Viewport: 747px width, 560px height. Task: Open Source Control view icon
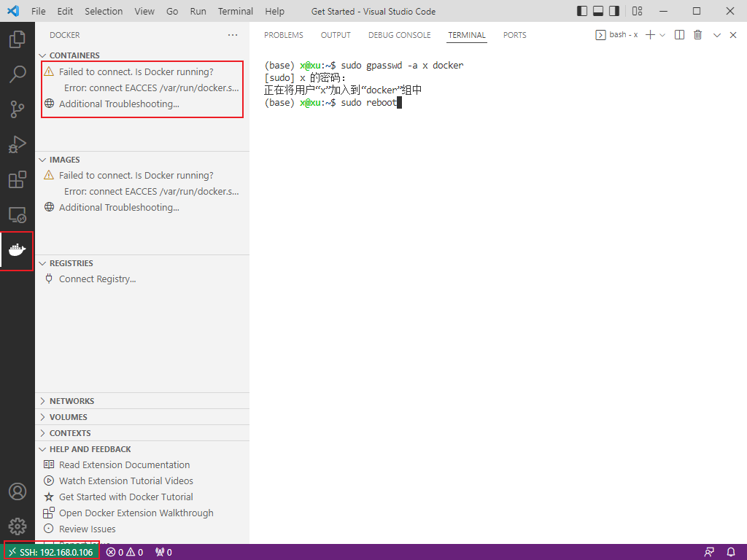pyautogui.click(x=18, y=109)
